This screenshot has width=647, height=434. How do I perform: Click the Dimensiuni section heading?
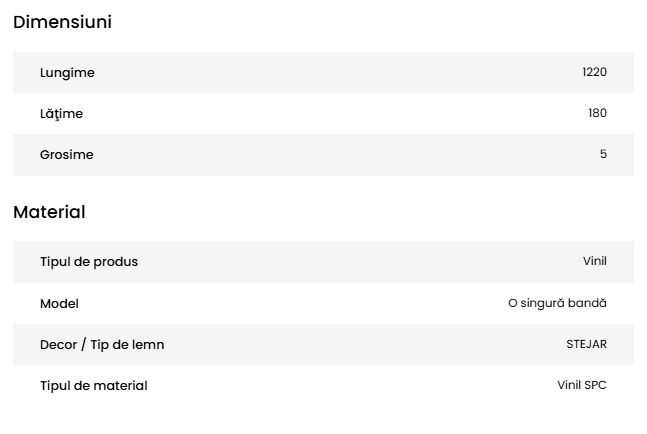[62, 22]
